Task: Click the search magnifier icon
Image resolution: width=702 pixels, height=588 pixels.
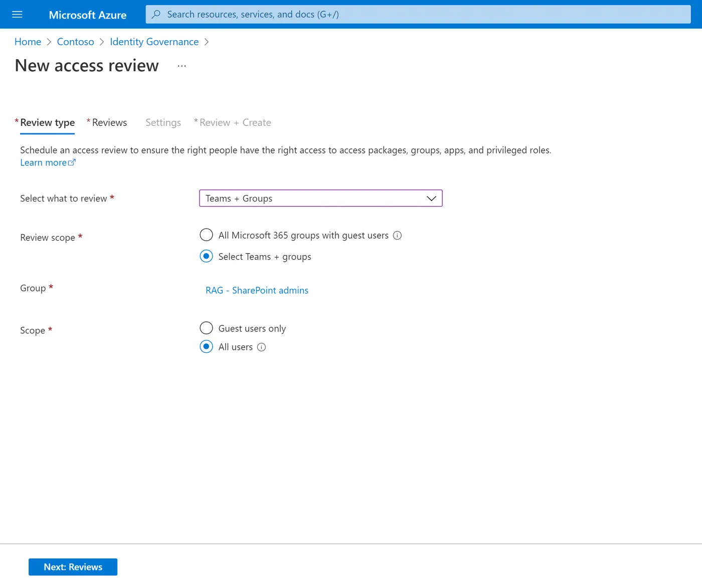Action: point(156,15)
